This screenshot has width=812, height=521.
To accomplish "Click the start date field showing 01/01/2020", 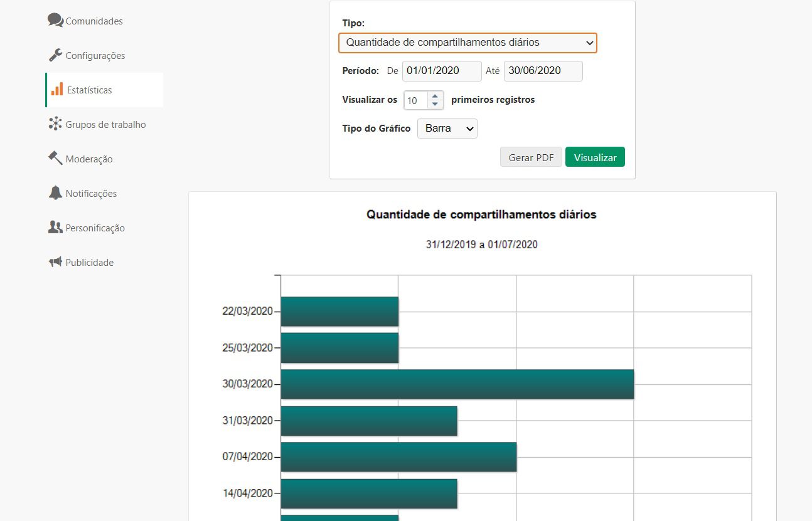I will pyautogui.click(x=441, y=71).
